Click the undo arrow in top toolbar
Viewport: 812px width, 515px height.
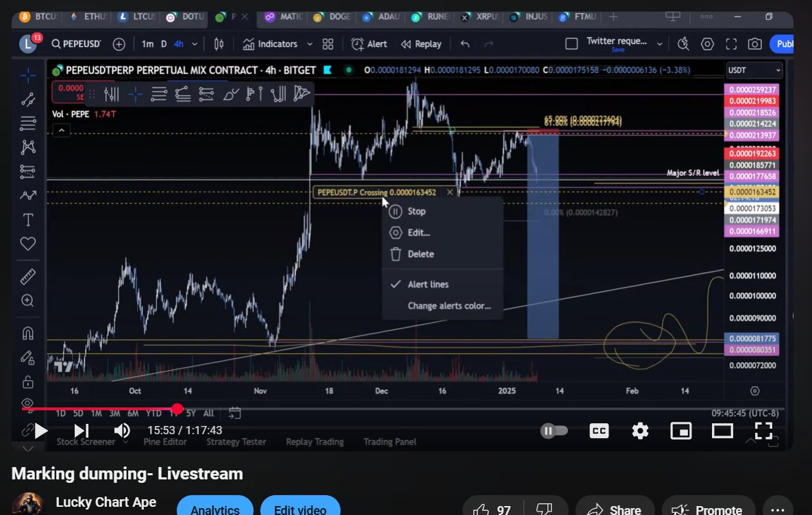[x=465, y=44]
